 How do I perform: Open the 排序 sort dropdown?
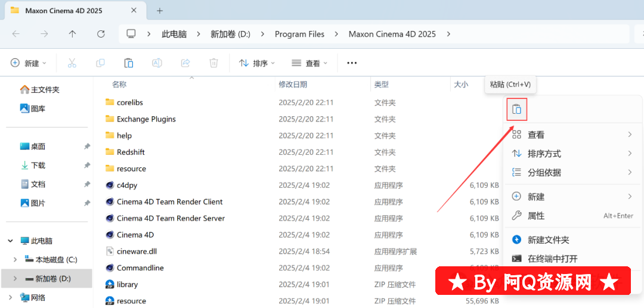pyautogui.click(x=257, y=63)
